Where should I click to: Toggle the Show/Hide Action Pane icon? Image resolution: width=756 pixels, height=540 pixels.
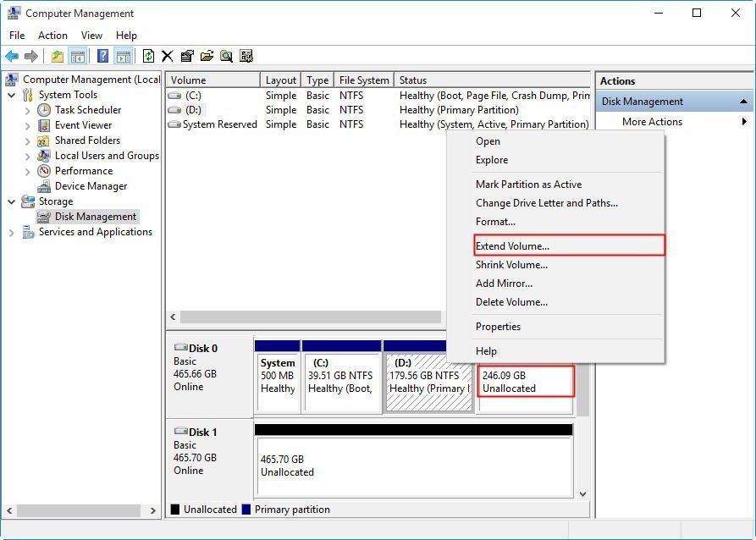(x=124, y=57)
